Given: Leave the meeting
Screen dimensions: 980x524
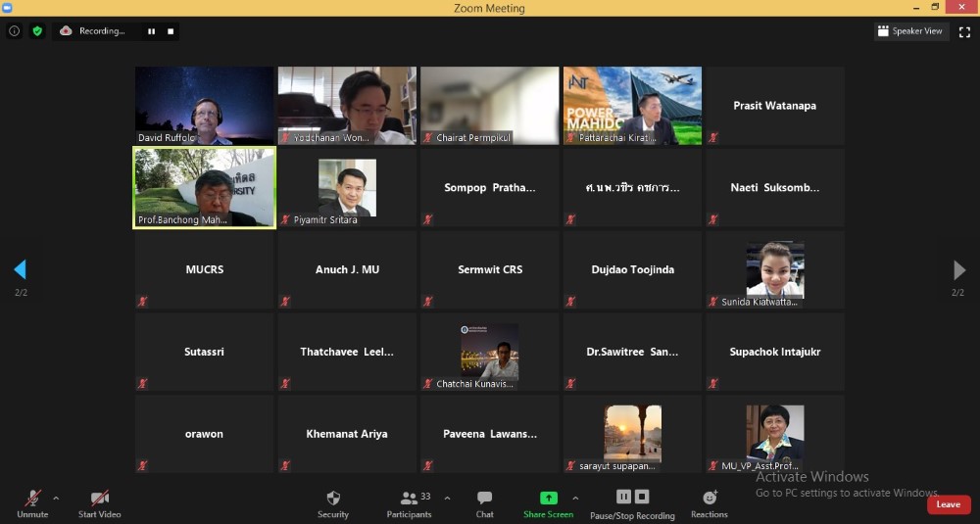Looking at the screenshot, I should tap(948, 504).
